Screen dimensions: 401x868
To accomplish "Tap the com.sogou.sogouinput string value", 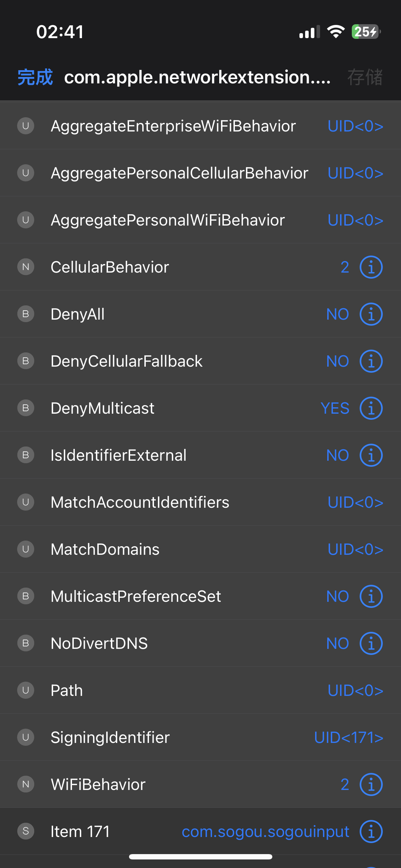I will pyautogui.click(x=265, y=832).
